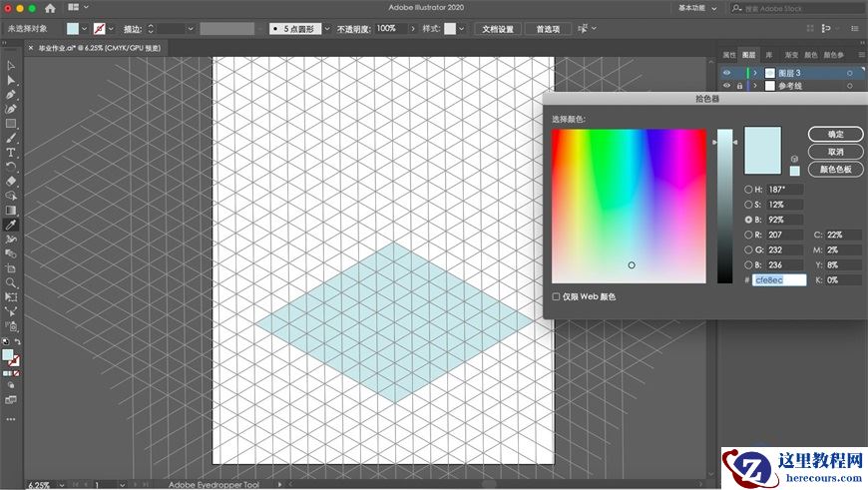The height and width of the screenshot is (490, 868).
Task: Open the stroke color dropdown in control bar
Action: point(111,29)
